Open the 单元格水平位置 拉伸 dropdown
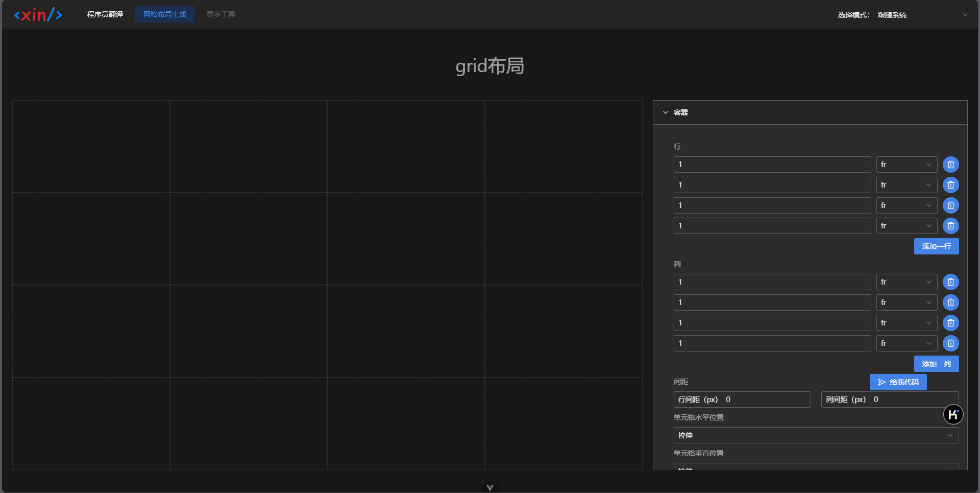Screen dimensions: 980x493 (816, 435)
